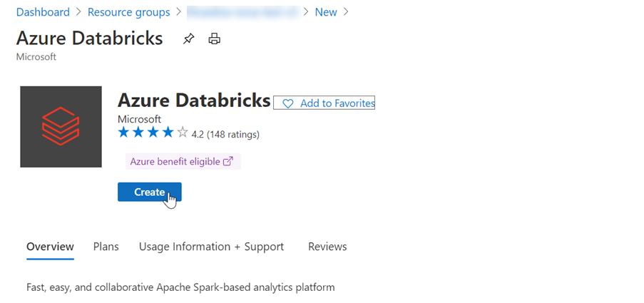The height and width of the screenshot is (303, 644).
Task: Click the print icon beside the page title
Action: 214,39
